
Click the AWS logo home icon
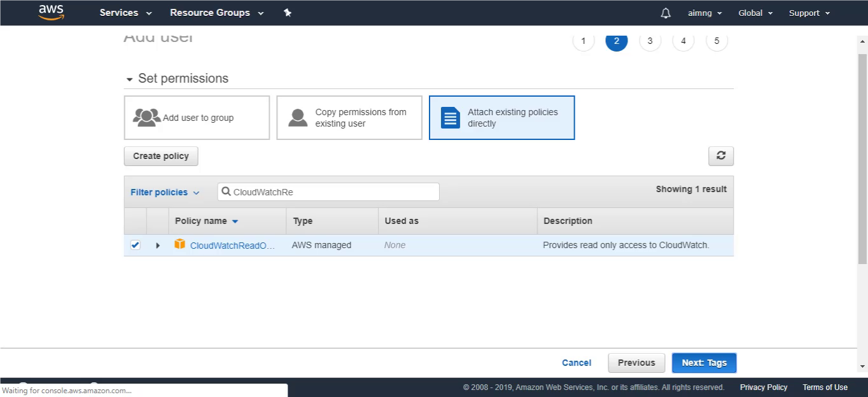tap(51, 13)
